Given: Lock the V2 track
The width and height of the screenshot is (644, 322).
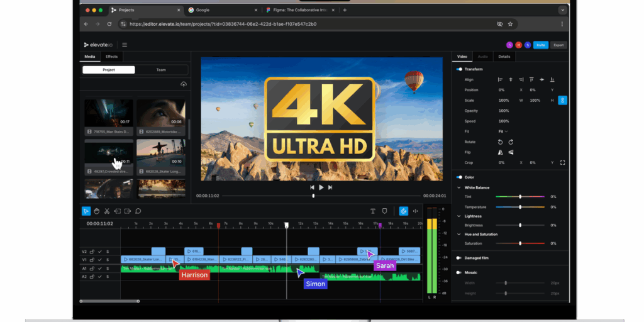Looking at the screenshot, I should 92,252.
